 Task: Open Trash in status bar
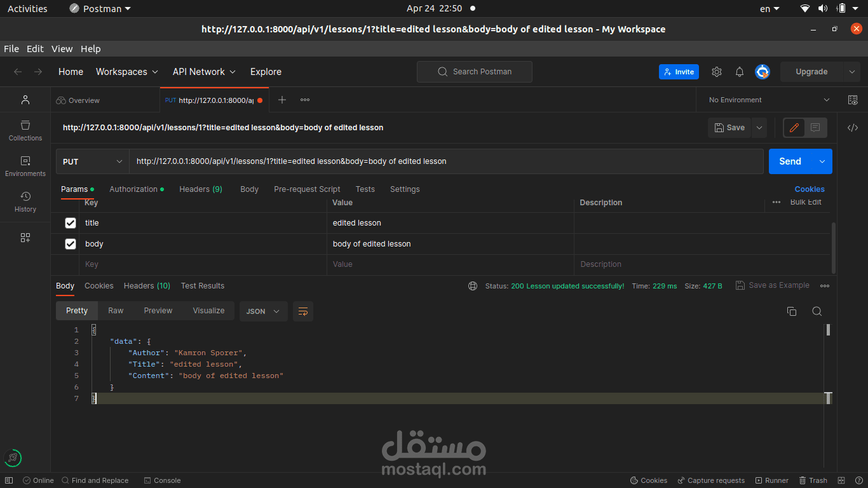click(813, 480)
